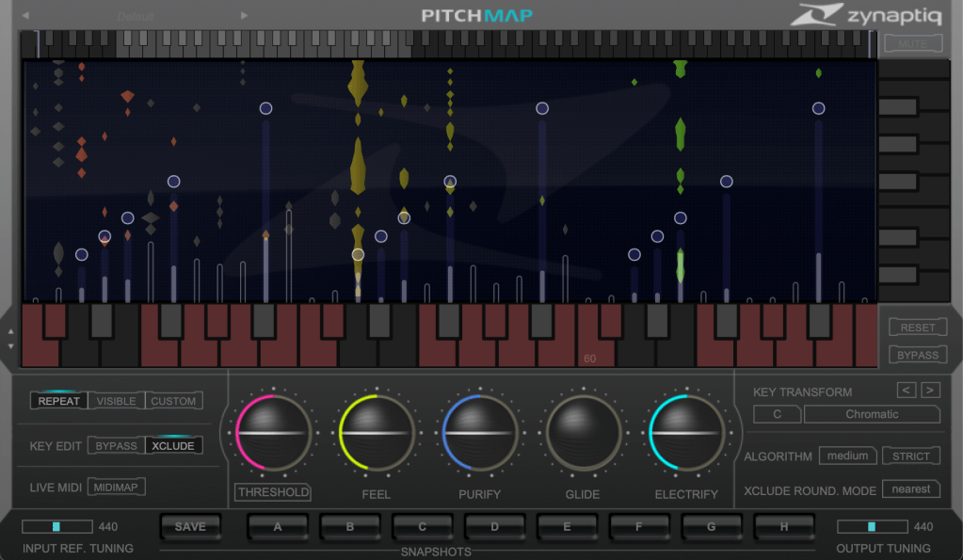Toggle the MUTE button
963x560 pixels.
point(912,43)
